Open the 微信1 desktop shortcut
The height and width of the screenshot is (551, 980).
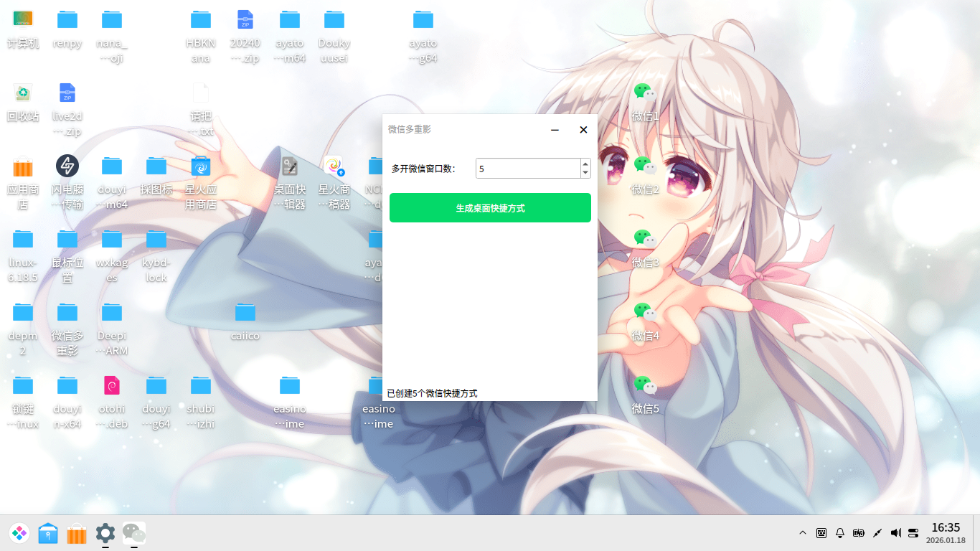(645, 101)
